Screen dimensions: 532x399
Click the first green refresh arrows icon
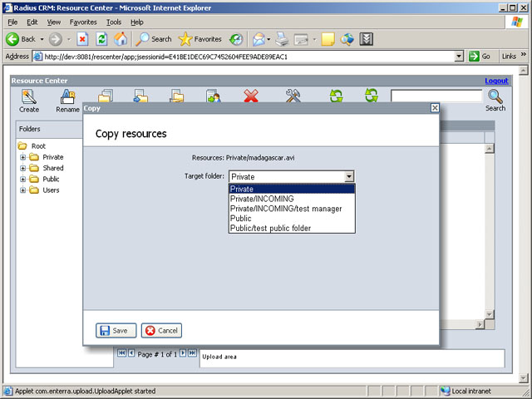point(336,96)
